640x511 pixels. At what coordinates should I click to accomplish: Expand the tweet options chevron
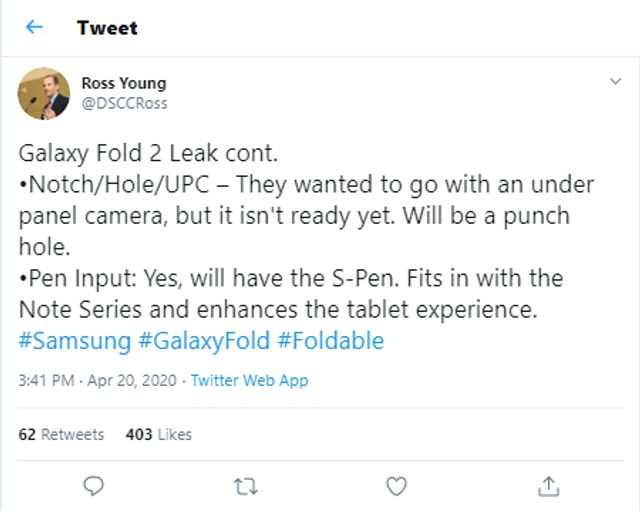click(616, 81)
